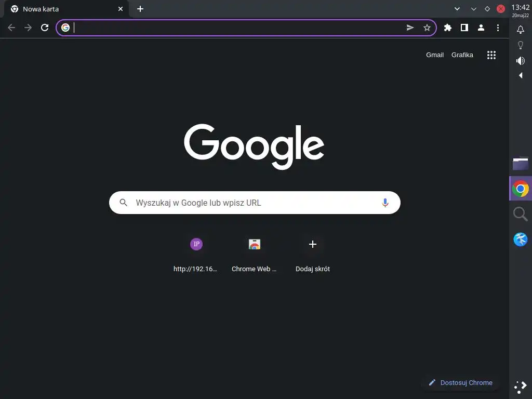This screenshot has width=532, height=399.
Task: Open the search magnifier in the side dock
Action: (521, 214)
